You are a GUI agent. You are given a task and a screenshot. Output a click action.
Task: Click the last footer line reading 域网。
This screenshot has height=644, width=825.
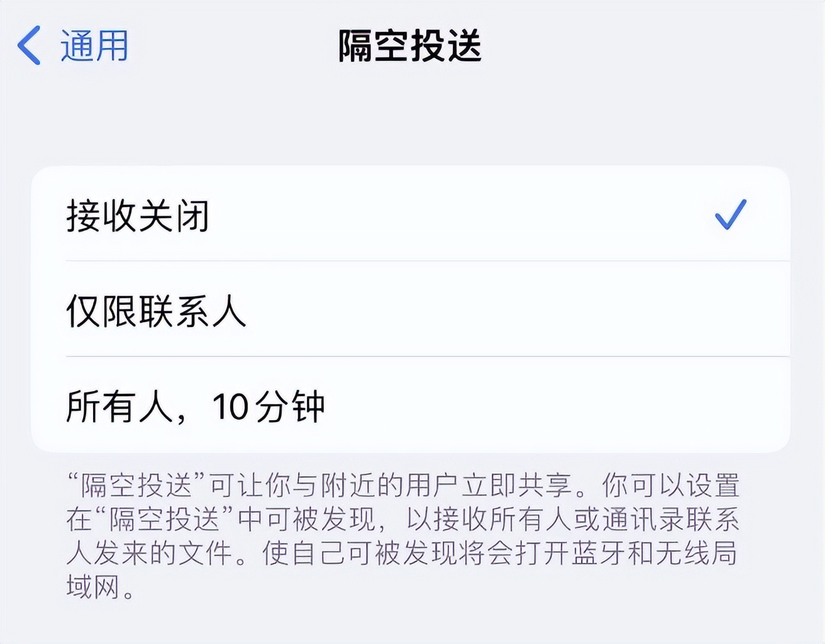pos(99,587)
